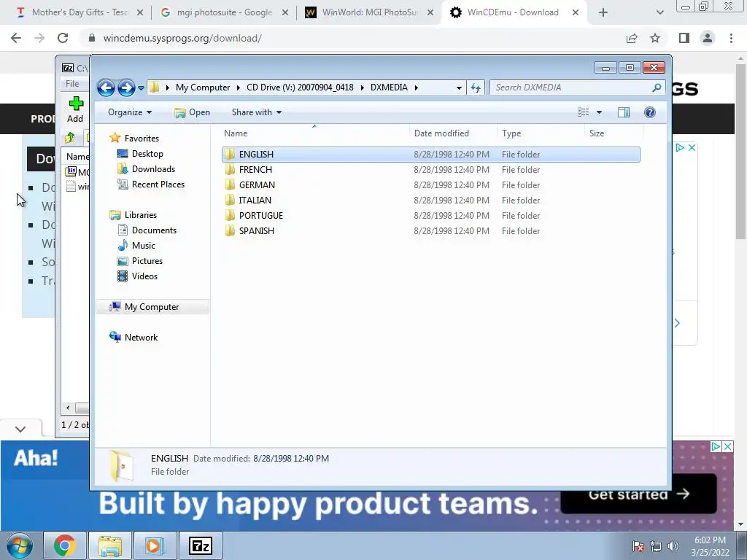Viewport: 747px width, 560px height.
Task: Change your view icon button
Action: pyautogui.click(x=583, y=112)
